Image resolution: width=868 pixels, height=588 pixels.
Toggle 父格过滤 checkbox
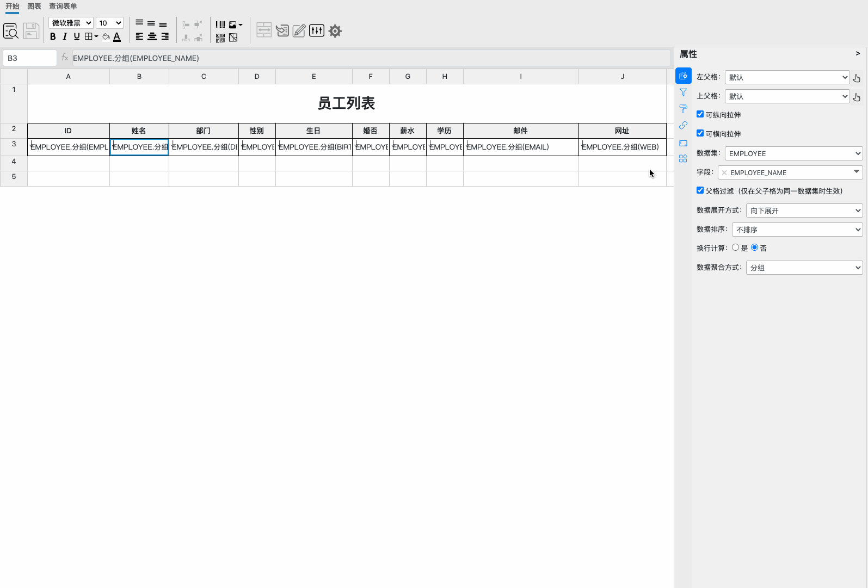(x=700, y=190)
